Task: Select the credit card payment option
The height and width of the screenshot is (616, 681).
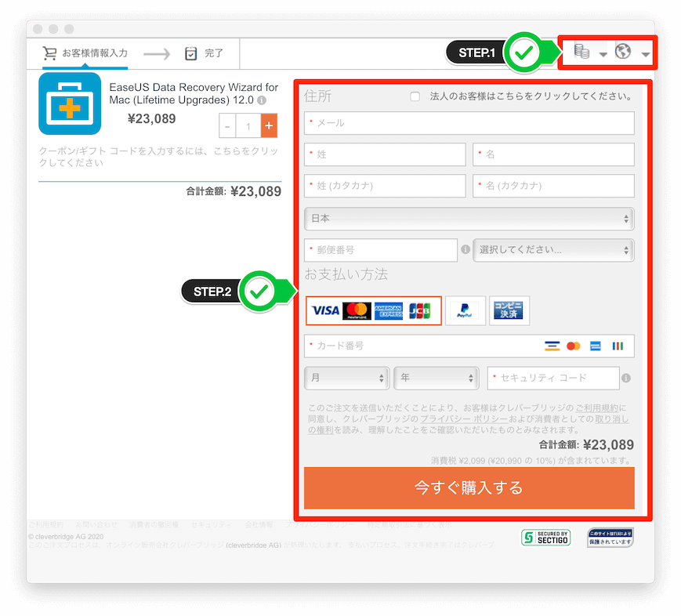Action: [374, 310]
